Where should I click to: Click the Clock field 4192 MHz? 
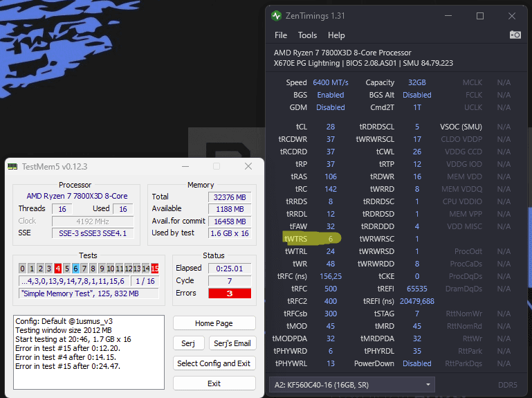[x=93, y=221]
